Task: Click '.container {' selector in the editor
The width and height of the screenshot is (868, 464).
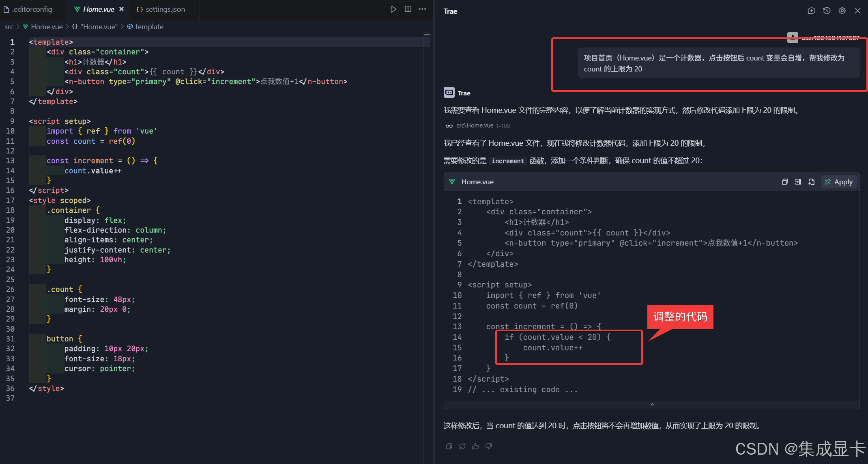Action: [x=73, y=210]
